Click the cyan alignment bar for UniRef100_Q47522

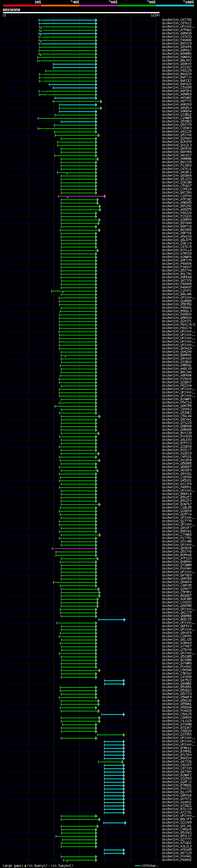pos(115,681)
